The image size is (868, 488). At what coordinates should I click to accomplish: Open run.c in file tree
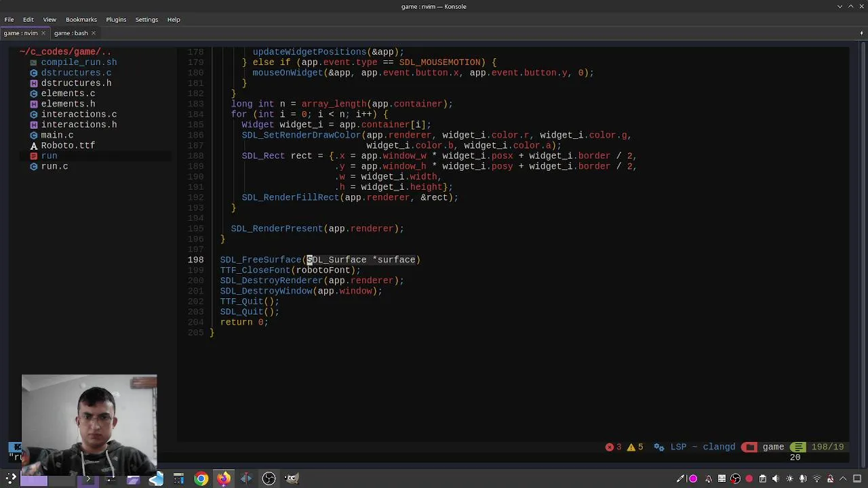click(54, 166)
